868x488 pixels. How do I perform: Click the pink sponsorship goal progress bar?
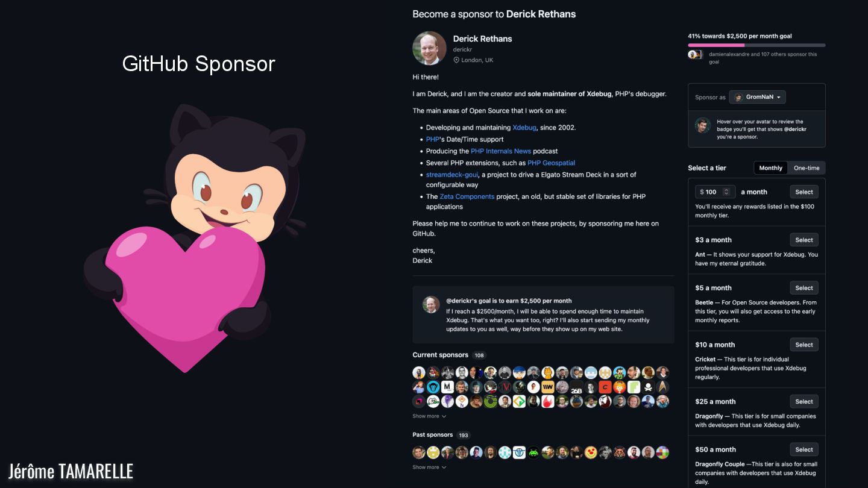coord(756,45)
